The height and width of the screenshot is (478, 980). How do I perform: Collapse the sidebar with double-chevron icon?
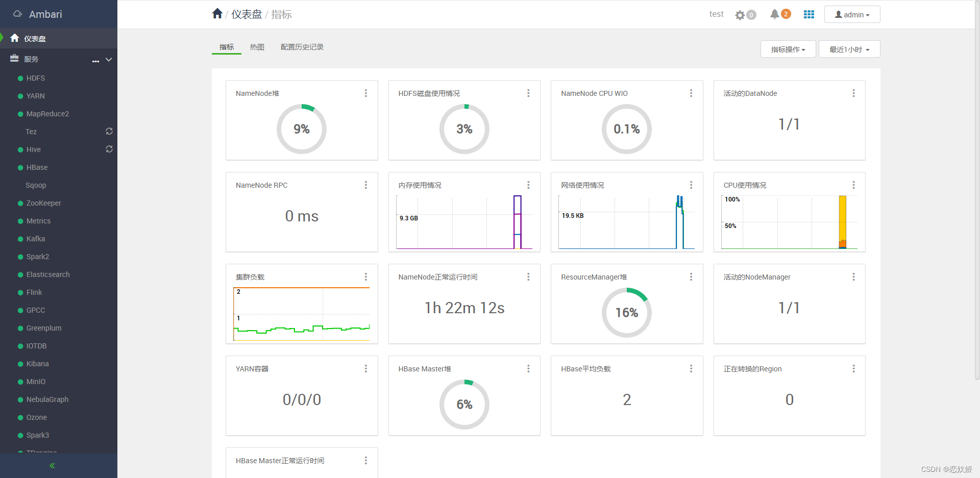click(x=52, y=466)
